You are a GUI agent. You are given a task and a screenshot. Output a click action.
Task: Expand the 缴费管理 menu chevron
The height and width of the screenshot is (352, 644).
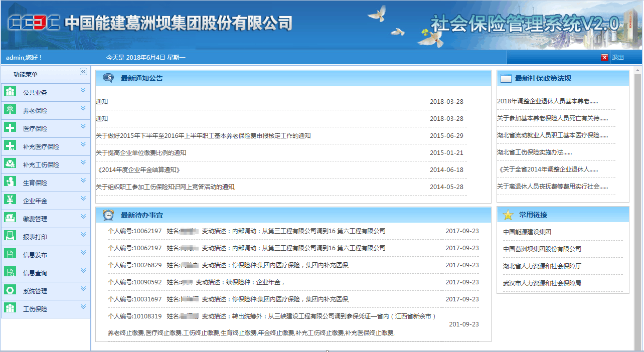[x=83, y=217]
